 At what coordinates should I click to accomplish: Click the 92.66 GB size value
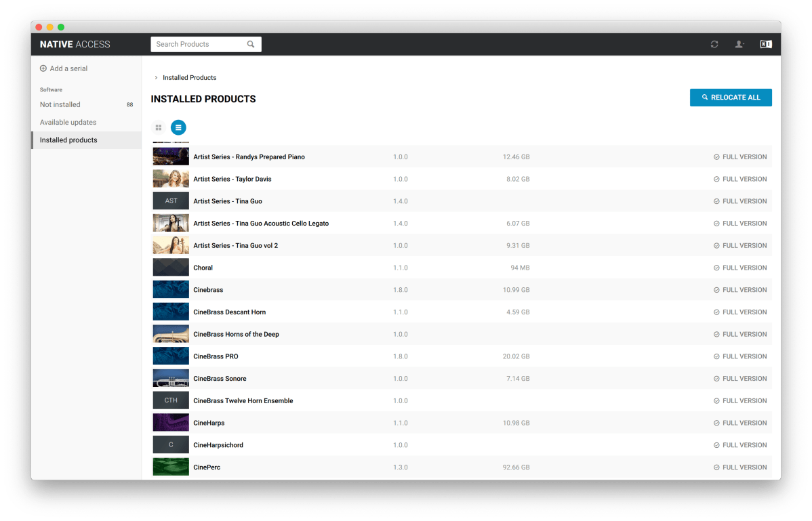[516, 467]
